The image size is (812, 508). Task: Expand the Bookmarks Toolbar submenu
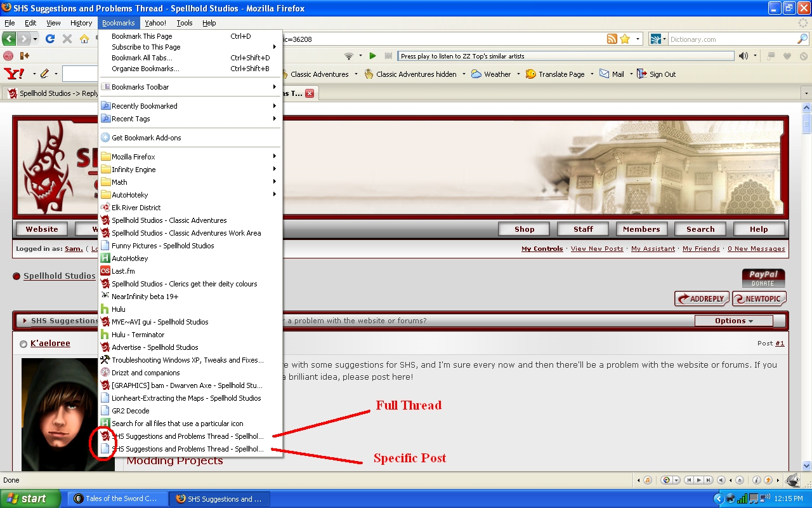point(190,87)
